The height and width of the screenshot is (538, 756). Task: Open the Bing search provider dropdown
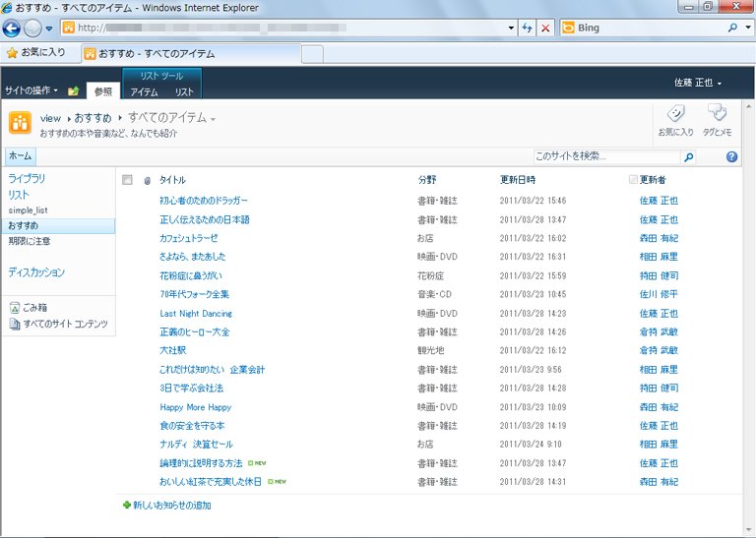point(748,28)
